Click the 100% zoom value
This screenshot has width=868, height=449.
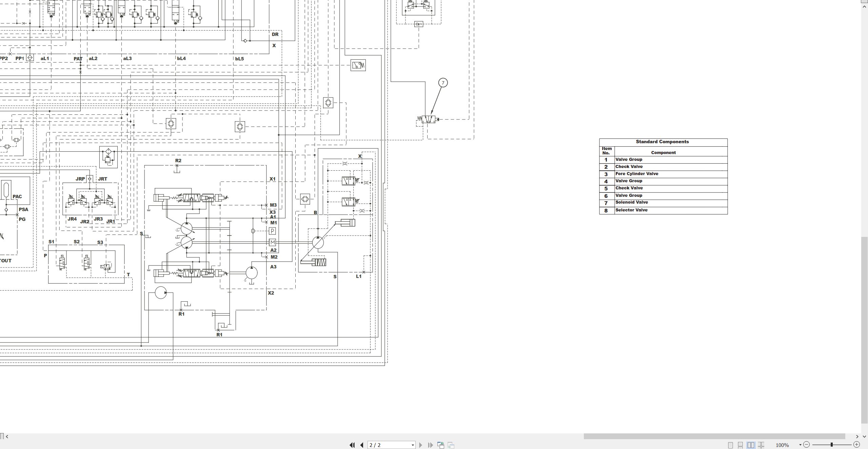click(x=782, y=445)
